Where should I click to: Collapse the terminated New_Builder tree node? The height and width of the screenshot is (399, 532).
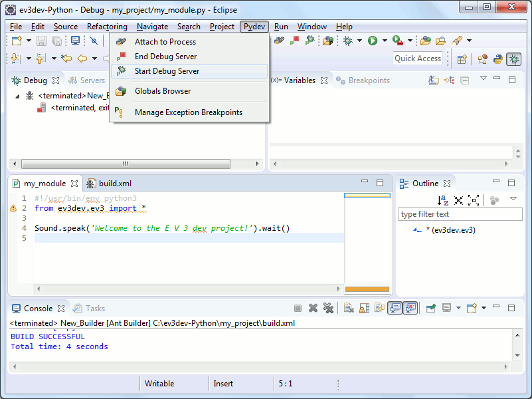click(x=17, y=96)
